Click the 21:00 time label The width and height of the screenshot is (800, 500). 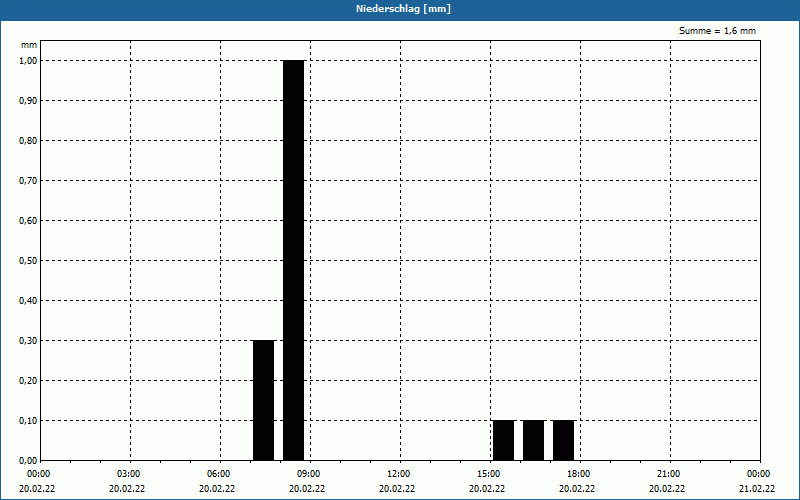(669, 474)
